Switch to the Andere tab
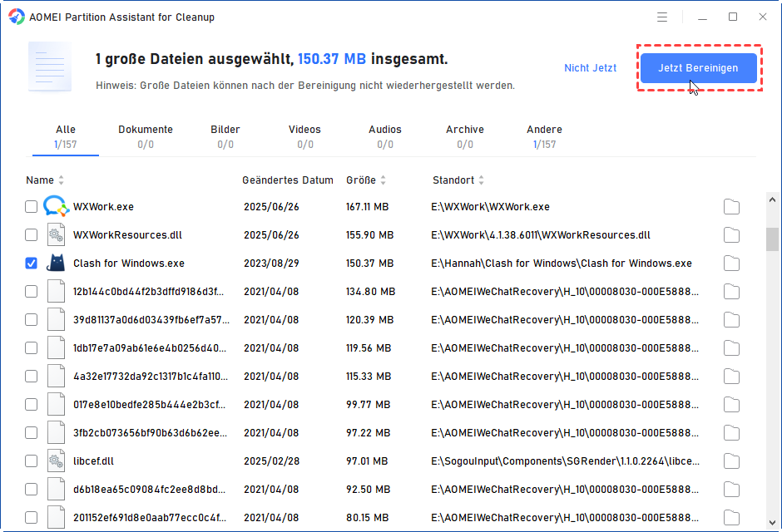Screen dimensions: 782x532 [544, 136]
